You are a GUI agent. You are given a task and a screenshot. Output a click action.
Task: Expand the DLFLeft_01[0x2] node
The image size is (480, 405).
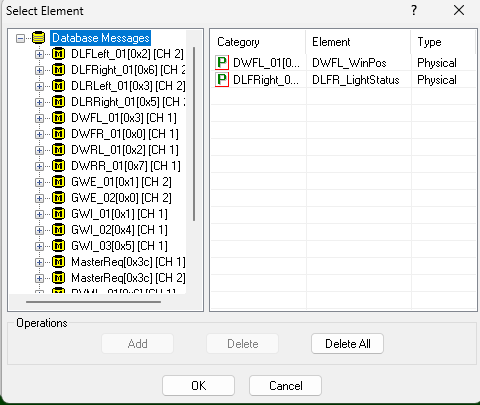point(39,54)
